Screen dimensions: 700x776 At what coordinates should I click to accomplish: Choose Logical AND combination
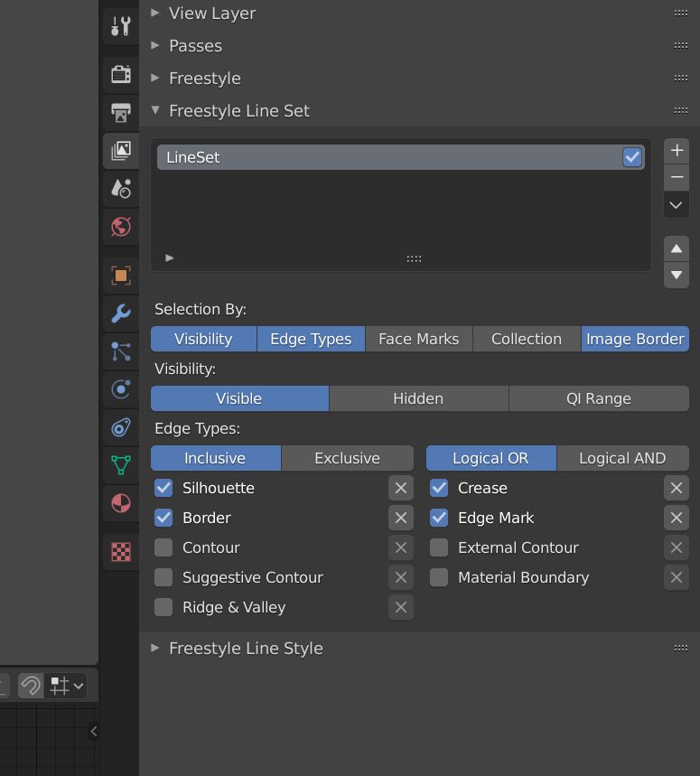coord(622,458)
